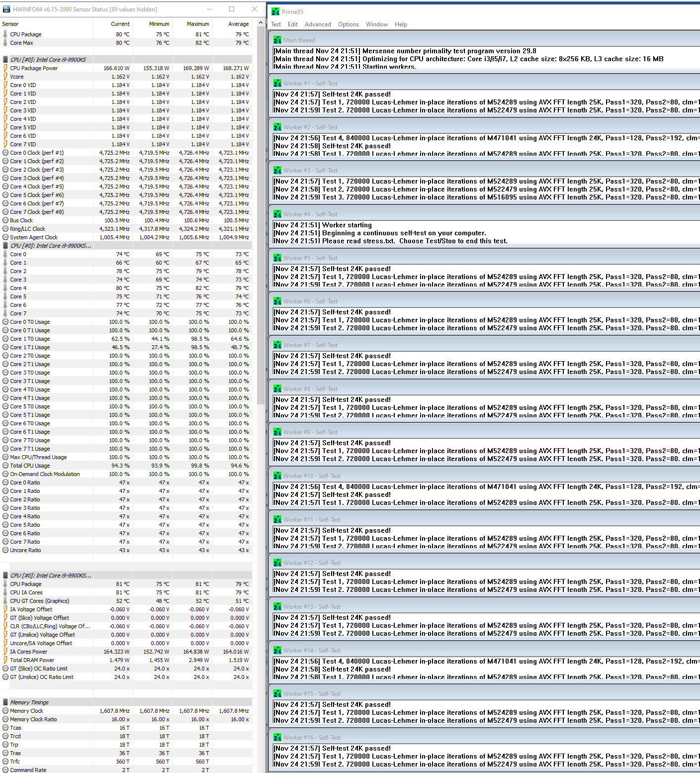Click the HWiNFO vertical scrollbar thumb
Image resolution: width=700 pixels, height=773 pixels.
click(x=261, y=216)
